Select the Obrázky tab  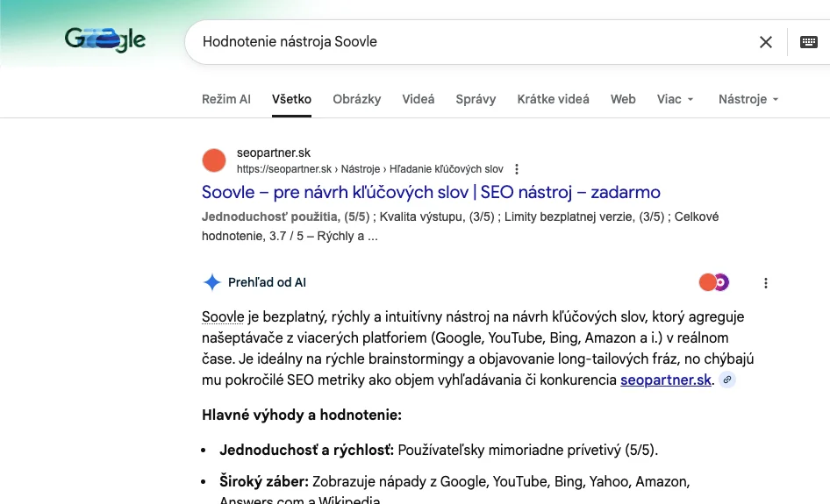point(356,99)
